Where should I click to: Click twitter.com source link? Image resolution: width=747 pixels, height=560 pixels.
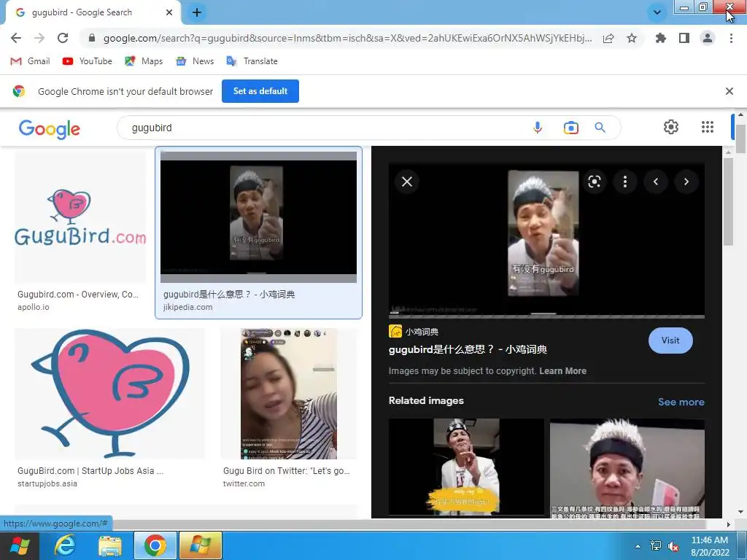[x=244, y=483]
